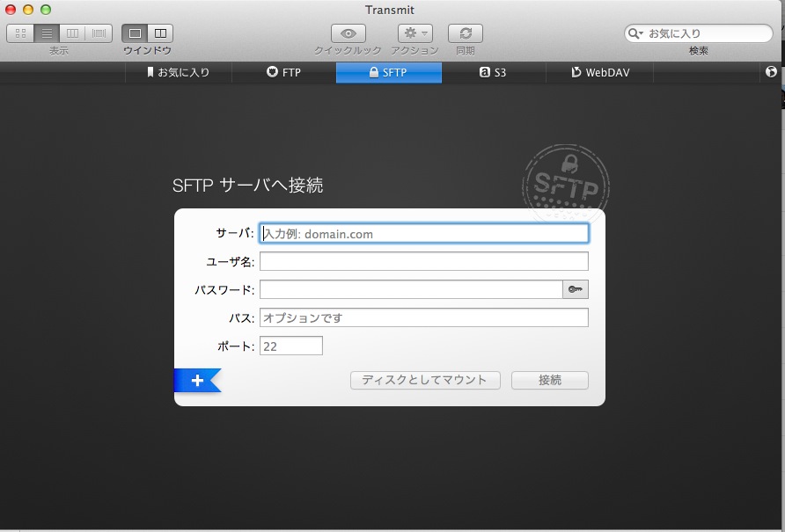
Task: Focus the ポート port field
Action: [x=291, y=346]
